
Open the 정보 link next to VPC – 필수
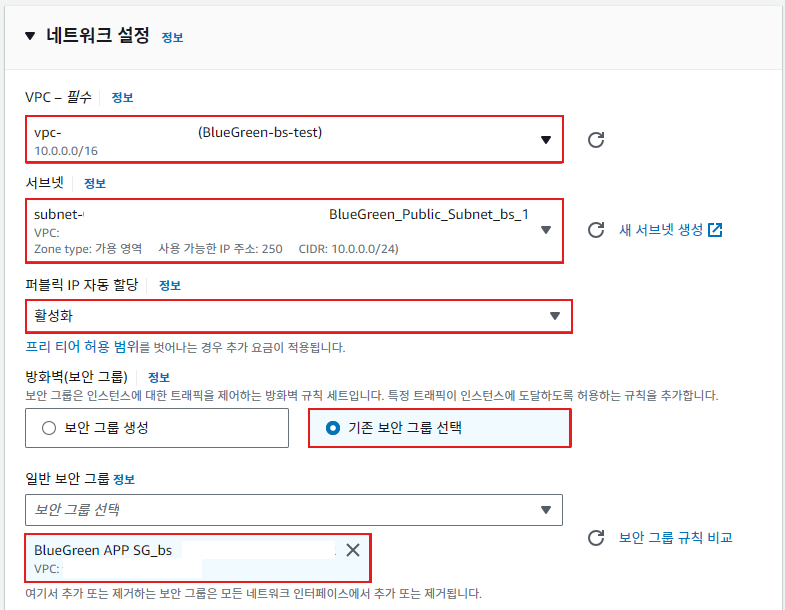122,97
